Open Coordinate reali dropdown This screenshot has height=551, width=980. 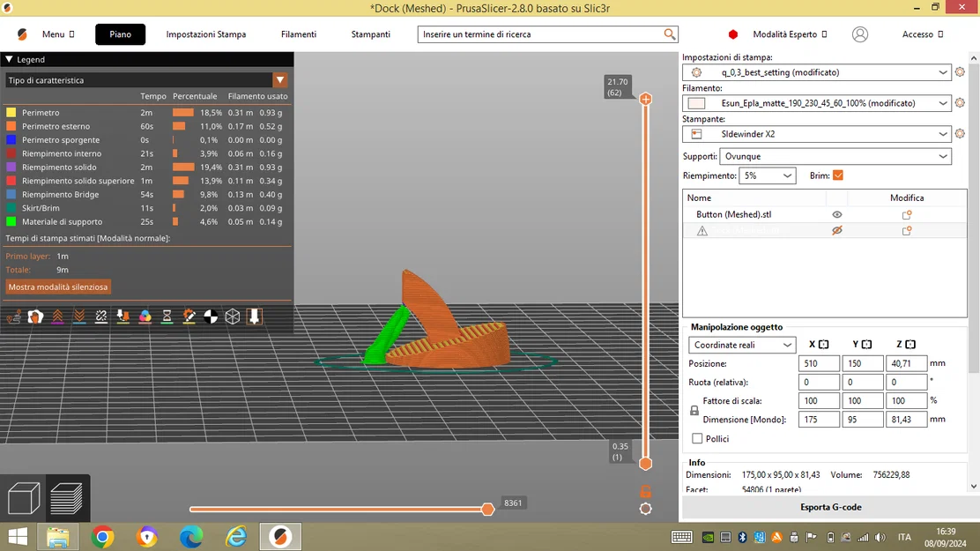742,345
